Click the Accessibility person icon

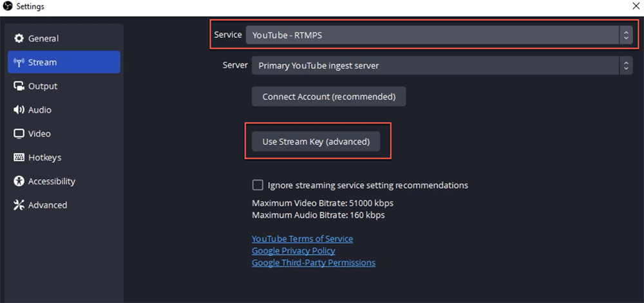pyautogui.click(x=19, y=181)
